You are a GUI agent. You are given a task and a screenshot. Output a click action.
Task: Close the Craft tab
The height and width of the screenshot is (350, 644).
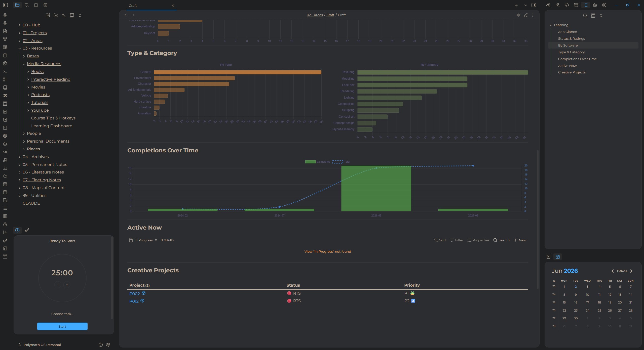point(173,6)
